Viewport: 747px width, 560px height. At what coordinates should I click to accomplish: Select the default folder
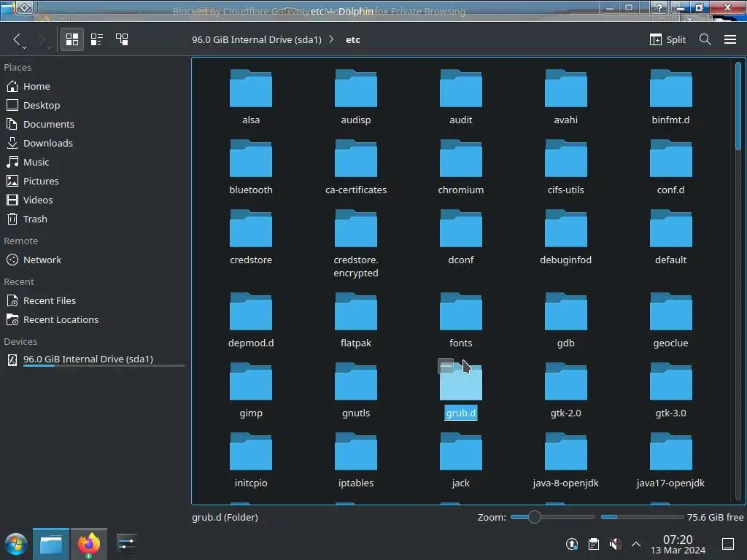(x=670, y=238)
